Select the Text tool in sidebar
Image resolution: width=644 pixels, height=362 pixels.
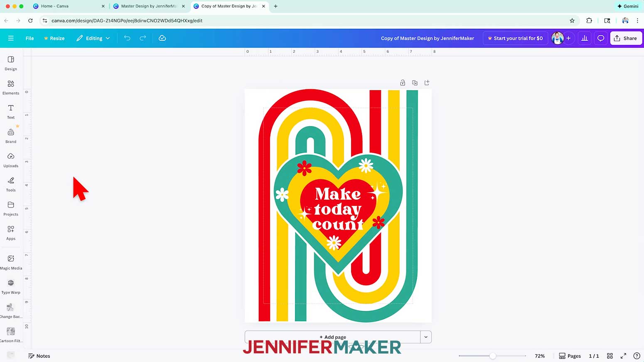click(11, 112)
